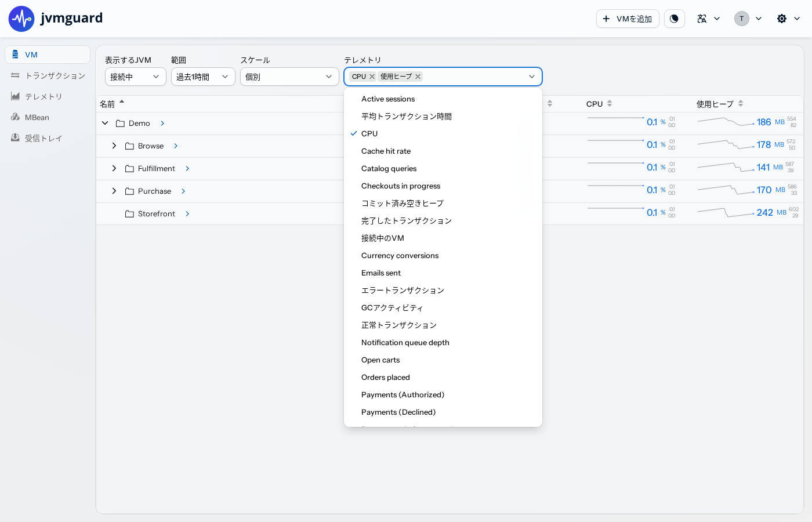Select GCアクティビティ option
812x522 pixels.
click(443, 308)
